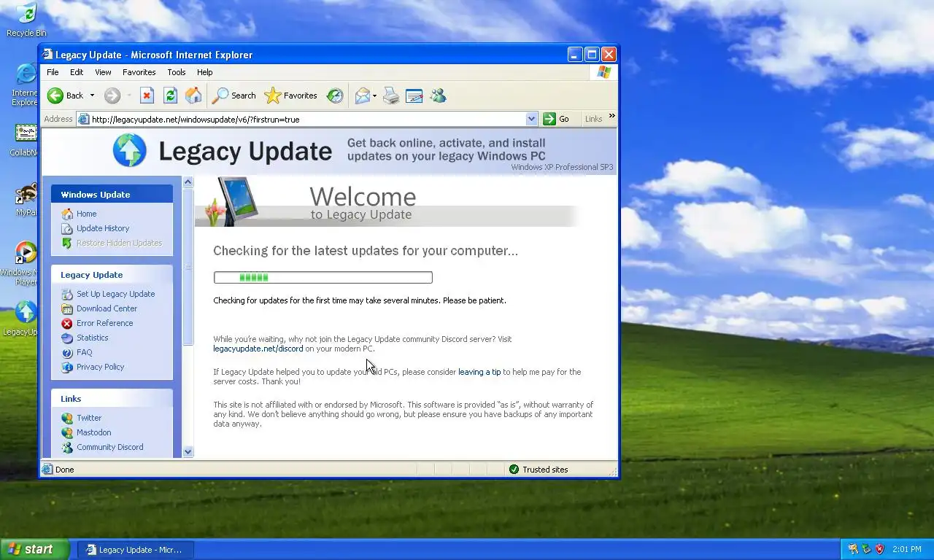Image resolution: width=934 pixels, height=560 pixels.
Task: Open the Search toolbar button
Action: 233,96
